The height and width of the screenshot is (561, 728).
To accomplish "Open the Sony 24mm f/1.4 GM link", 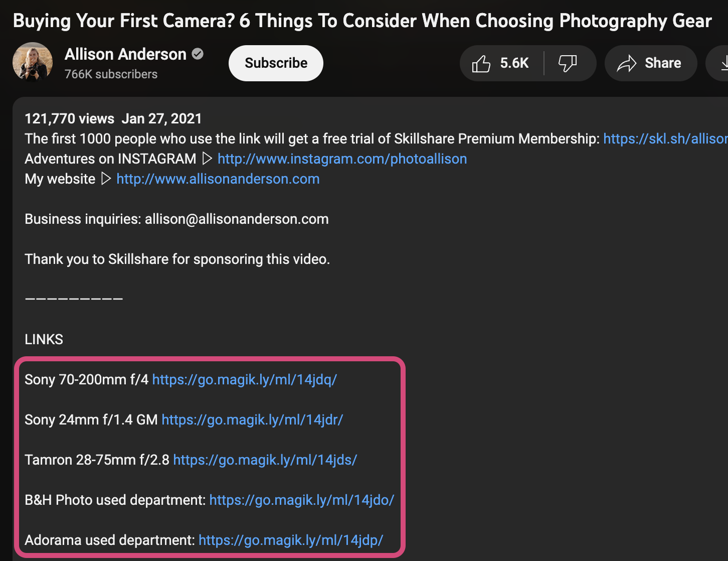I will coord(252,420).
